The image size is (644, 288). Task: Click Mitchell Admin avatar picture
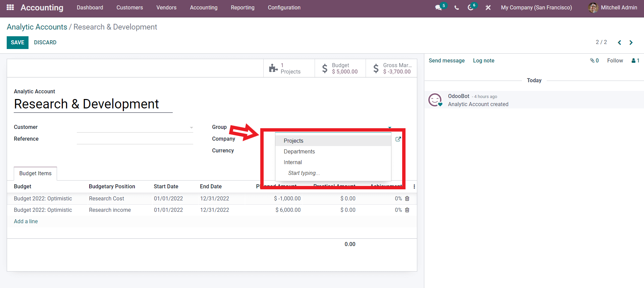[x=593, y=7]
